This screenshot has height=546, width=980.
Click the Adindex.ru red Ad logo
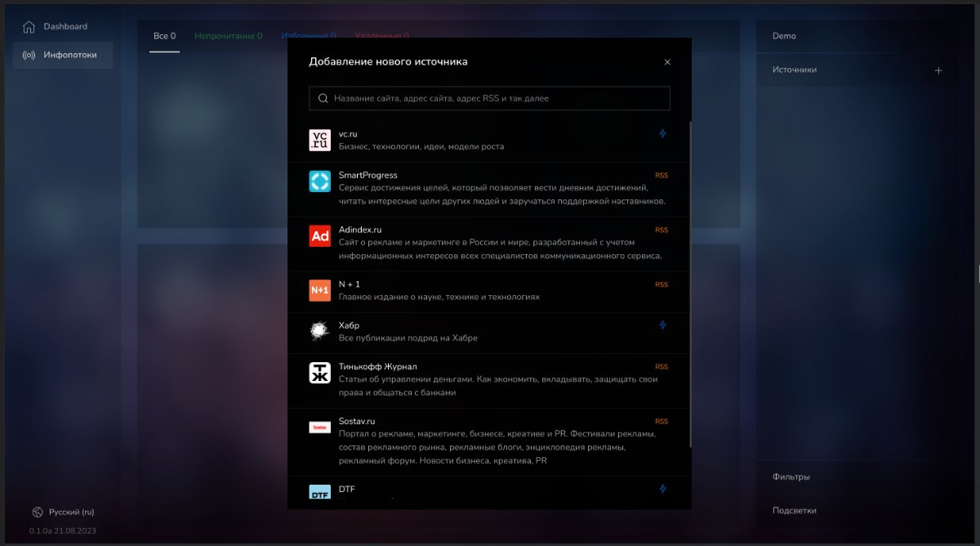(x=319, y=235)
